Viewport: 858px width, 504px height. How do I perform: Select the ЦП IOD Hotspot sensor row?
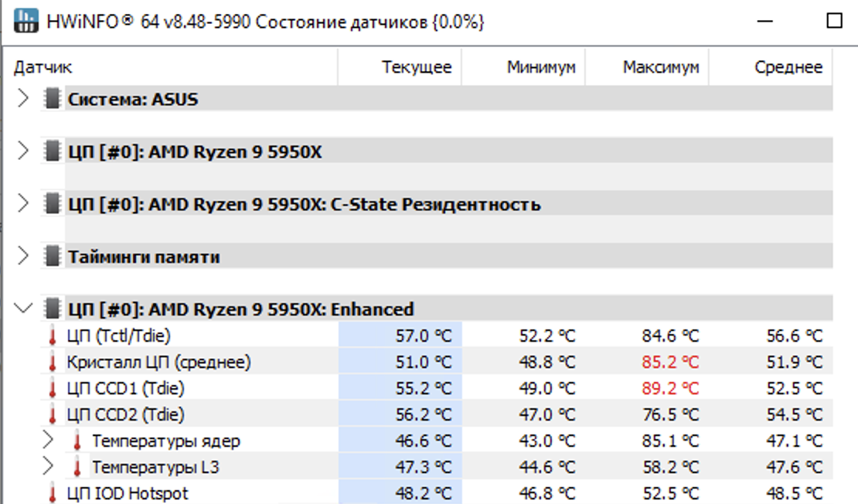pyautogui.click(x=437, y=492)
